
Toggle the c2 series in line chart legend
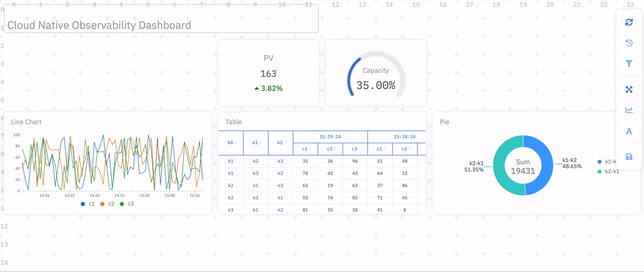pyautogui.click(x=108, y=204)
